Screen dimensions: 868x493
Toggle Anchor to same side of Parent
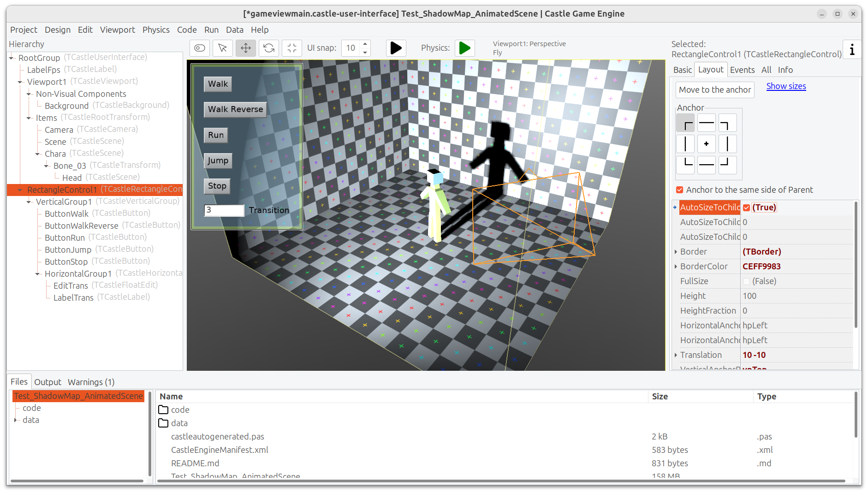pos(679,190)
